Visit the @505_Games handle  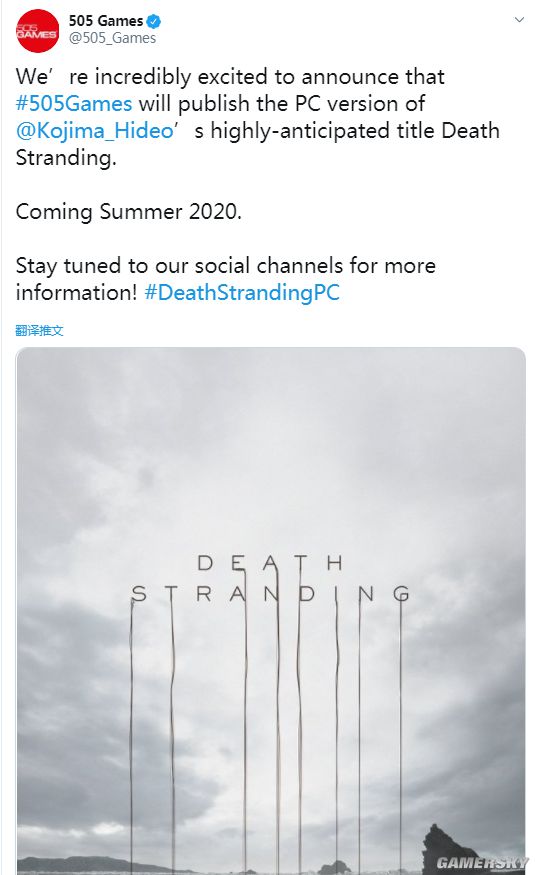pos(112,39)
